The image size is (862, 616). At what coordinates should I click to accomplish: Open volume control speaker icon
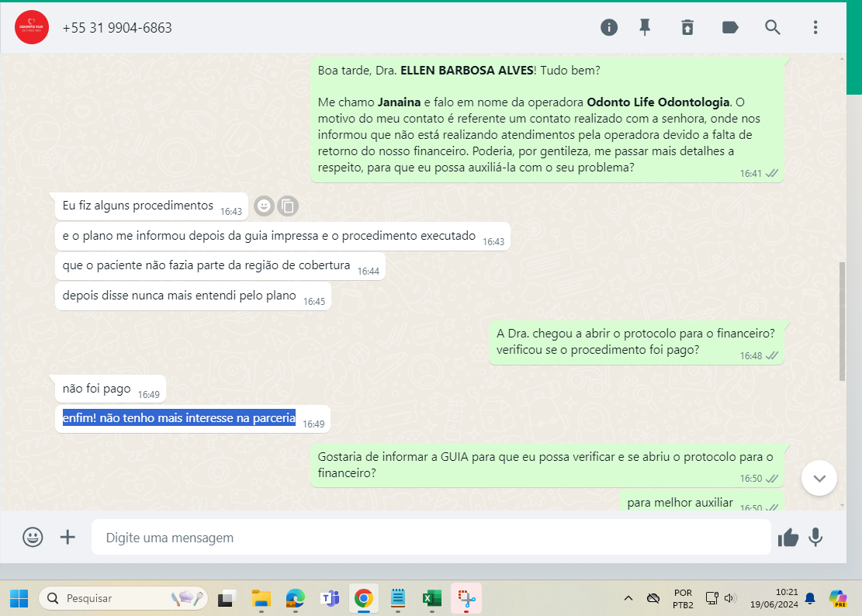click(x=729, y=598)
